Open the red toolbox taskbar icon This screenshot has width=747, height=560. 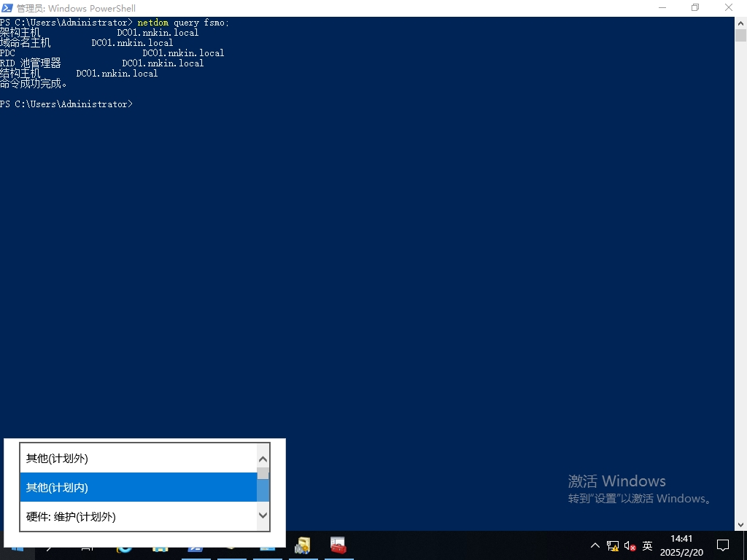pyautogui.click(x=338, y=545)
